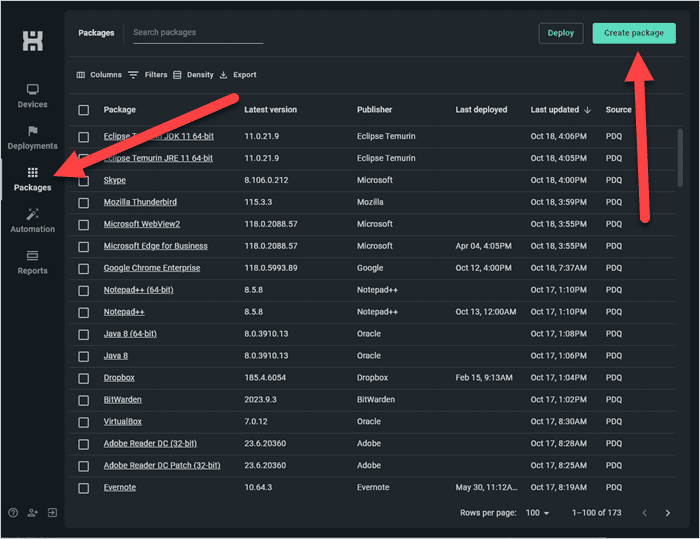Open the Java 8 (64-bit) package link

tap(130, 334)
